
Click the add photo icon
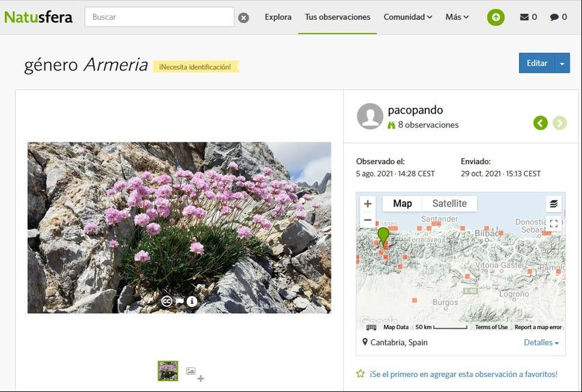[x=194, y=373]
